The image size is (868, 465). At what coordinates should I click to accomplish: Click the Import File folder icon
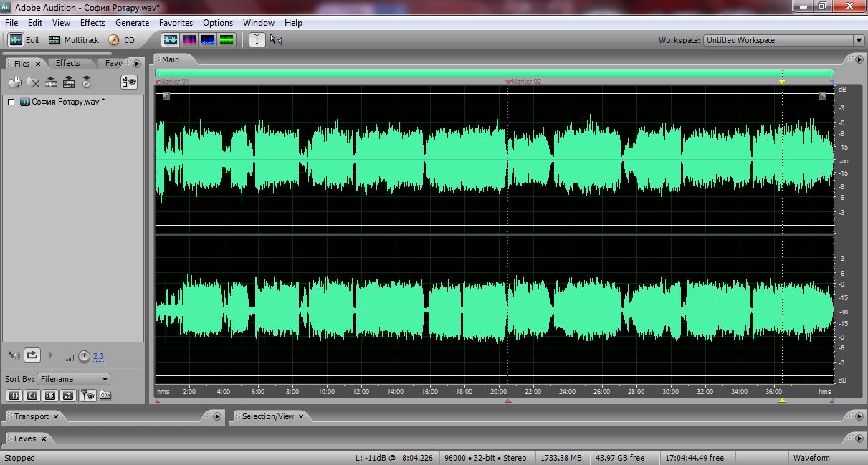(14, 82)
